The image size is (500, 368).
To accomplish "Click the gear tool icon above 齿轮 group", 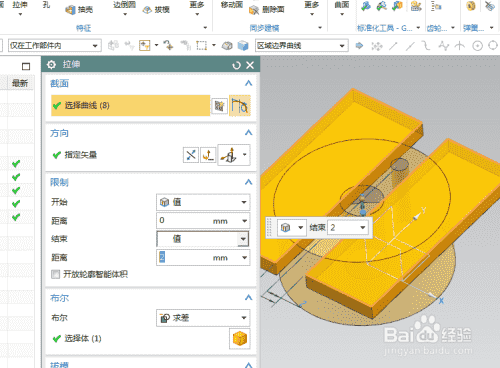I will click(x=436, y=6).
